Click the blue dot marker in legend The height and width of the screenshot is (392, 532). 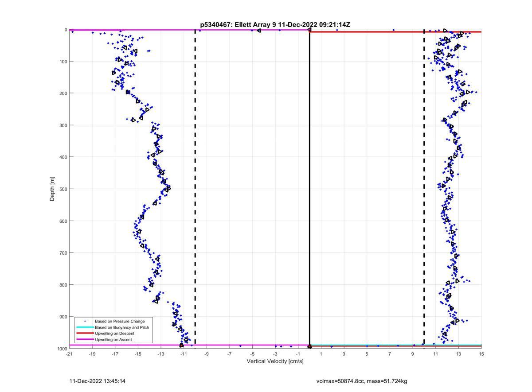coord(85,321)
